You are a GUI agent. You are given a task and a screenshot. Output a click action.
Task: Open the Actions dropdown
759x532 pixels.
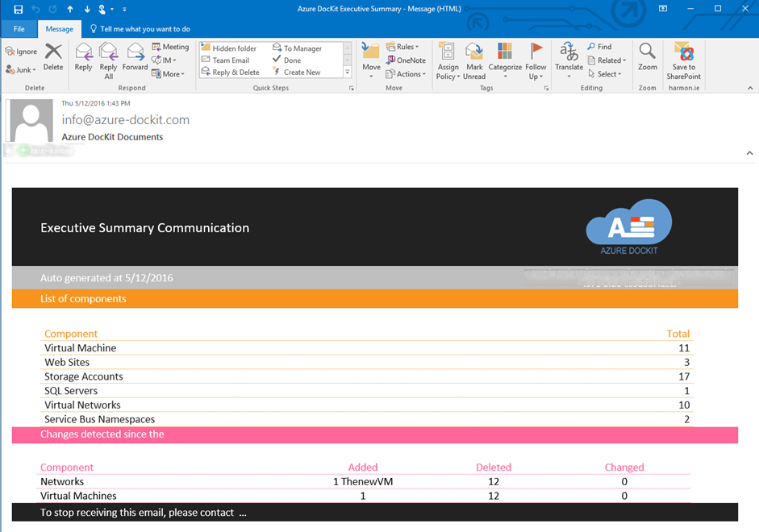[406, 73]
